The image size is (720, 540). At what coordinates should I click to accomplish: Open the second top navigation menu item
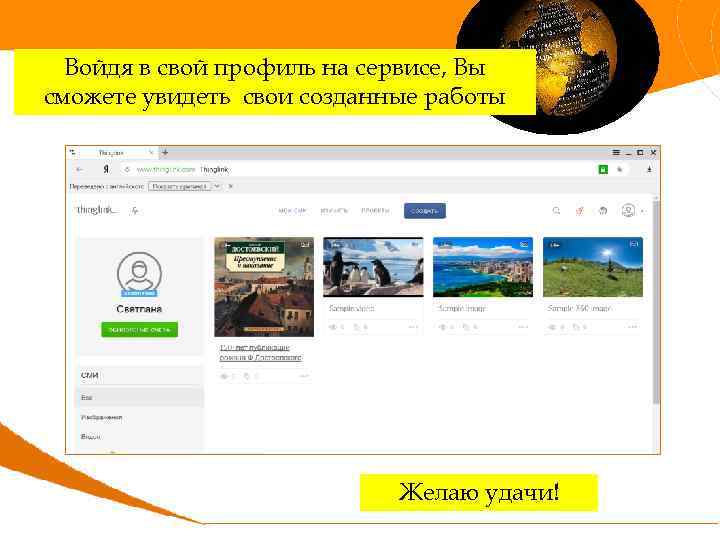point(334,211)
